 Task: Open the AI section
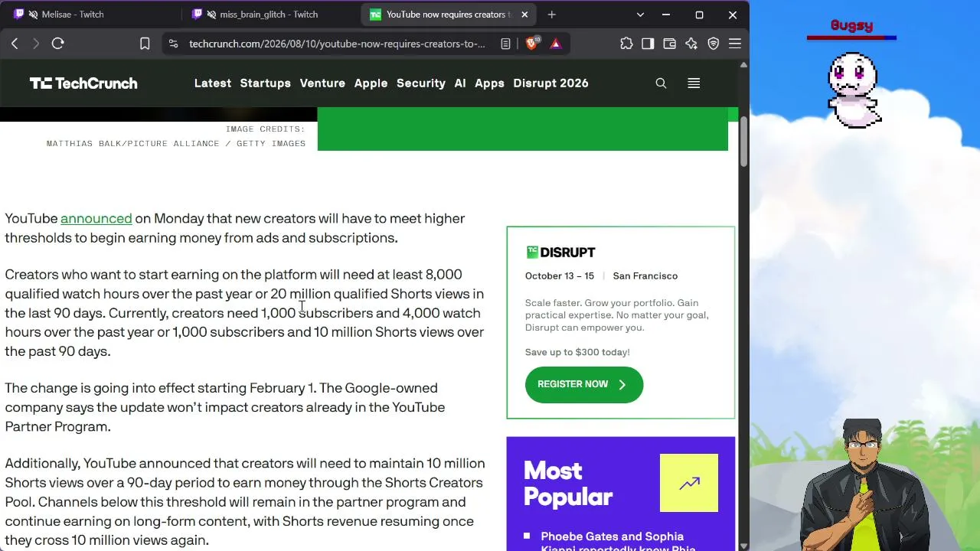(460, 83)
